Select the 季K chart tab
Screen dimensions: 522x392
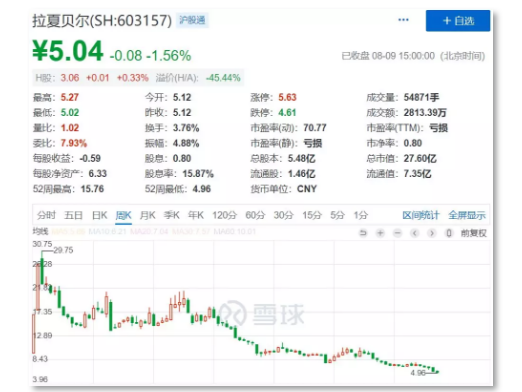click(172, 215)
